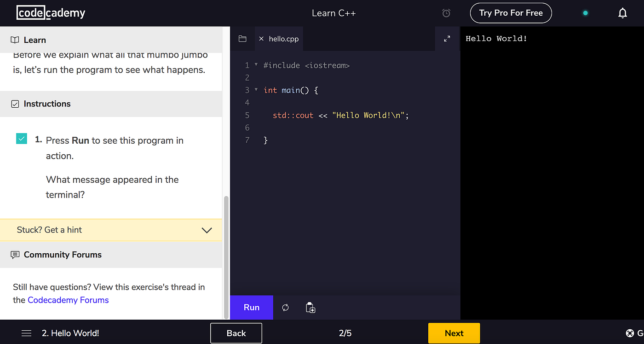The height and width of the screenshot is (344, 644).
Task: Check your streak with the clock icon
Action: coord(446,13)
